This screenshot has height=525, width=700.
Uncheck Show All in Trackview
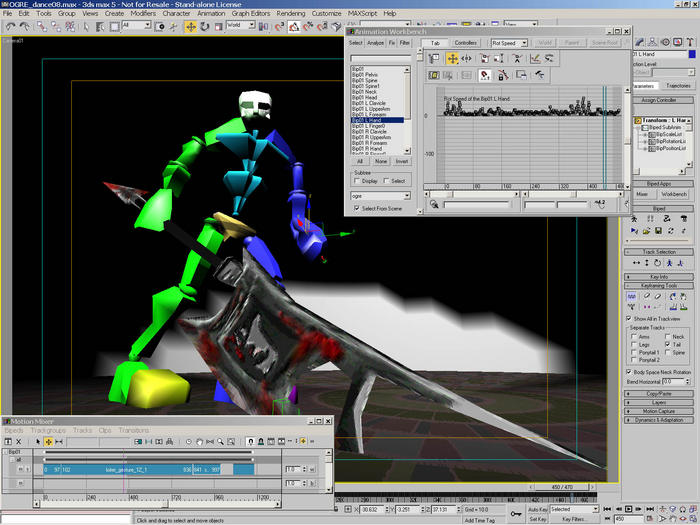pos(630,318)
